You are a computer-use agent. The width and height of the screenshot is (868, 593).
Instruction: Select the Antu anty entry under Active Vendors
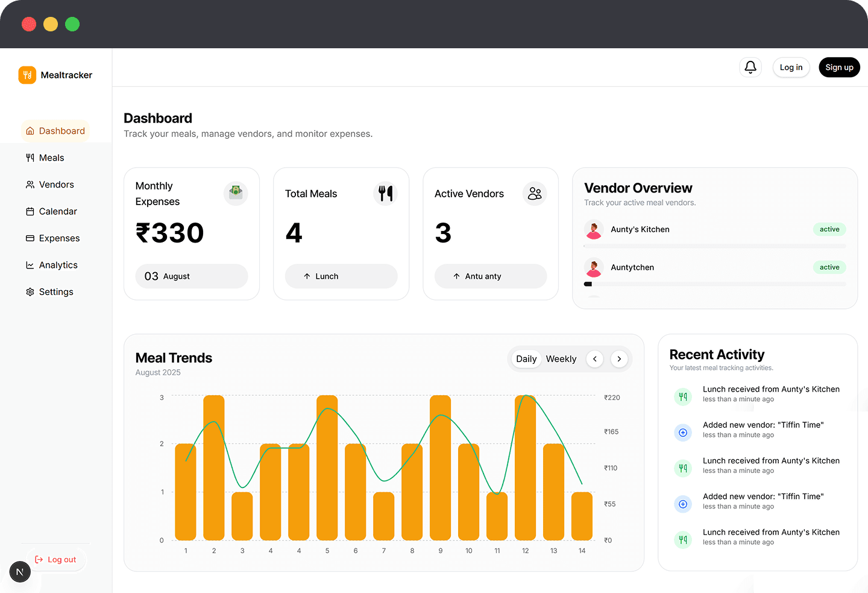(491, 276)
